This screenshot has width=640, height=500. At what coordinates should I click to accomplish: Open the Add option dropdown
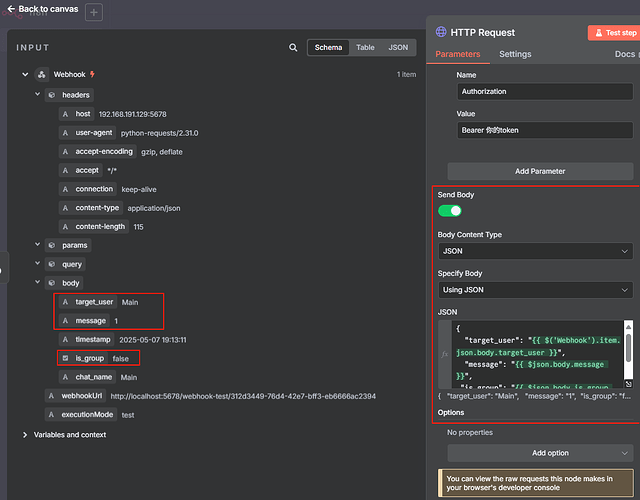point(540,453)
